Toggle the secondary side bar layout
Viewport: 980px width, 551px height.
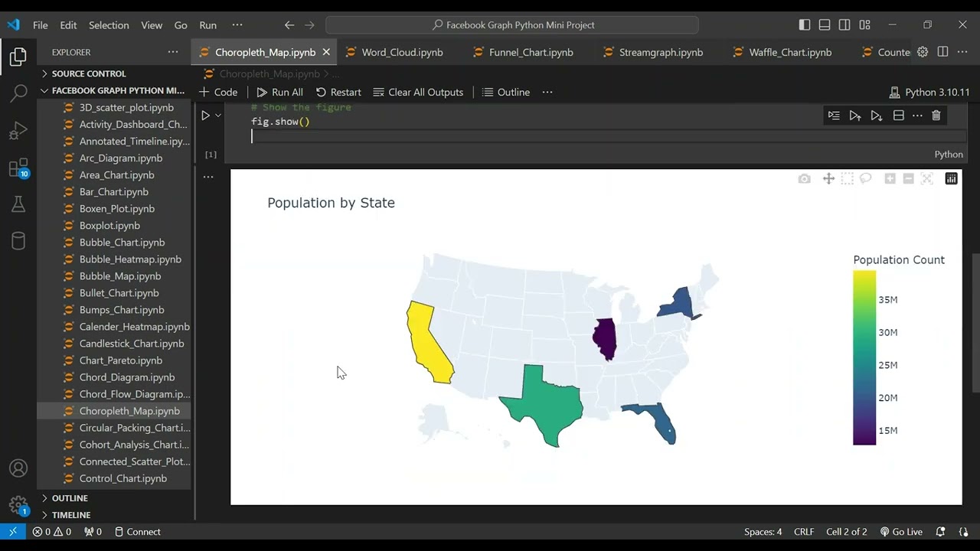point(844,24)
